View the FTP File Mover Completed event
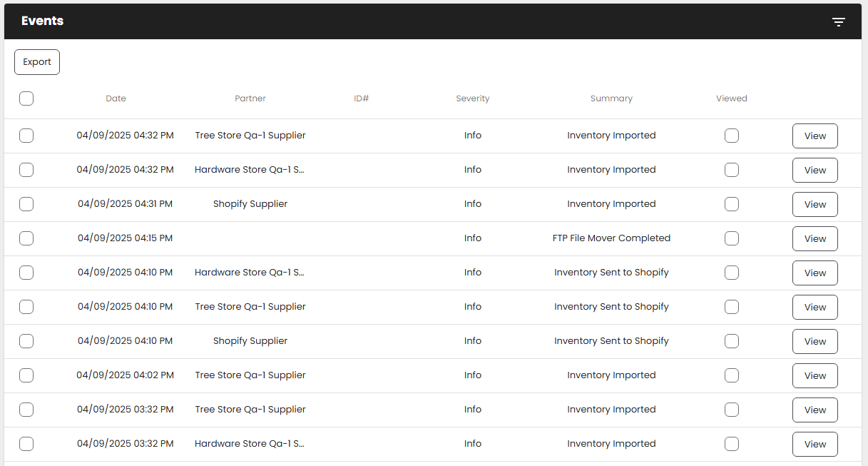The width and height of the screenshot is (868, 466). (815, 238)
